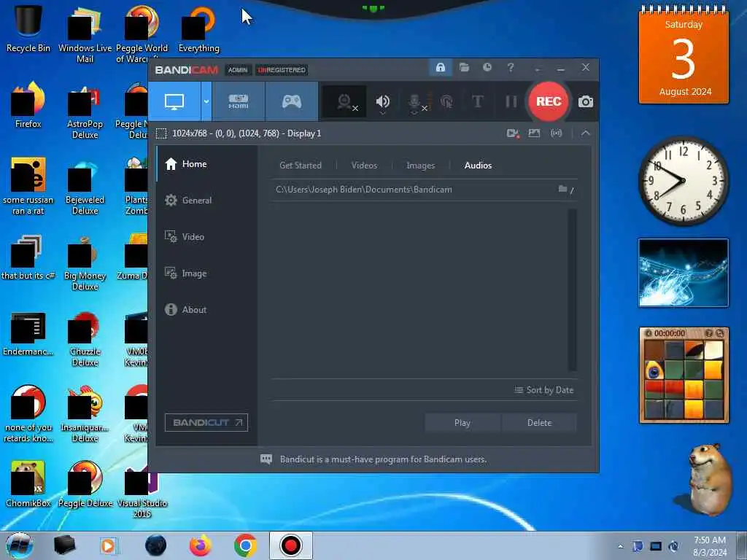This screenshot has height=560, width=747.
Task: Open Bandicam help question mark
Action: tap(510, 68)
